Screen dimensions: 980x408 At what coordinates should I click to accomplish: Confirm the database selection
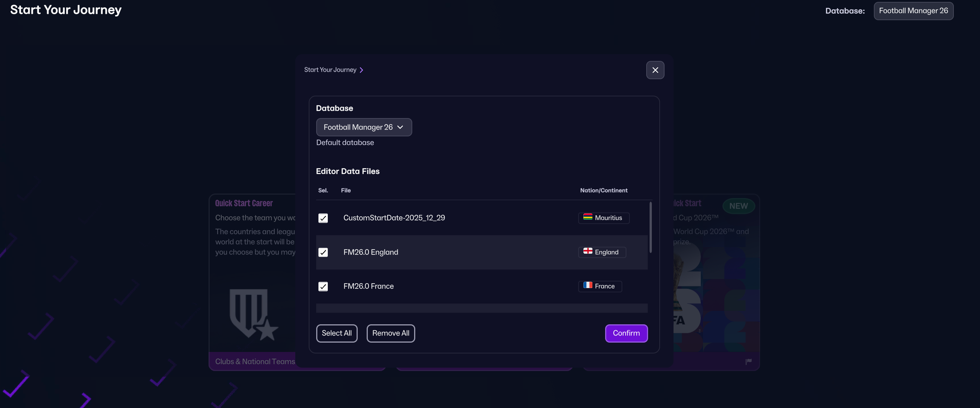[626, 333]
